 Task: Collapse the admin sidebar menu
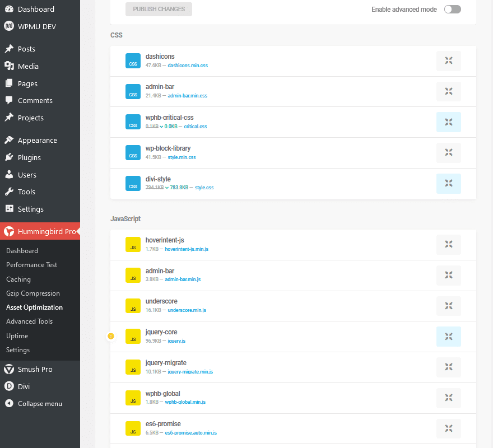pos(34,403)
